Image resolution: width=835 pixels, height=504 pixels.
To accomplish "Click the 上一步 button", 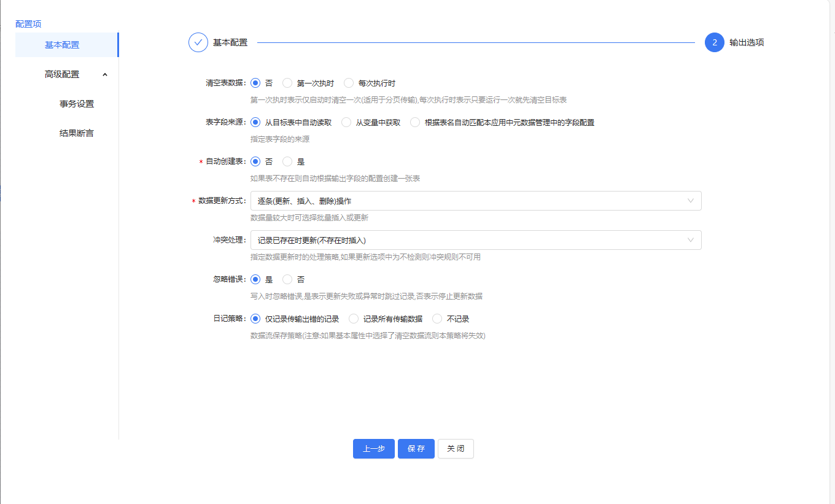I will click(x=373, y=449).
